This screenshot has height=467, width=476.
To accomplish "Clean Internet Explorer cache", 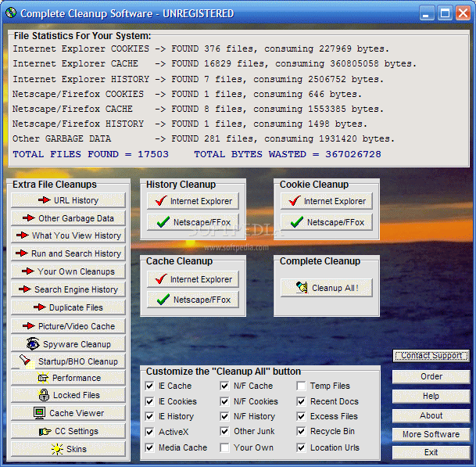I will point(192,279).
